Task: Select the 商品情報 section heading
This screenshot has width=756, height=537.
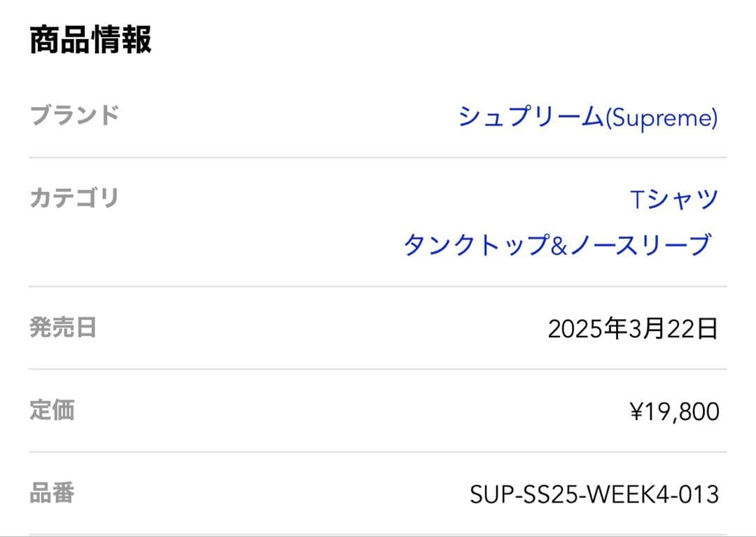Action: [x=92, y=39]
